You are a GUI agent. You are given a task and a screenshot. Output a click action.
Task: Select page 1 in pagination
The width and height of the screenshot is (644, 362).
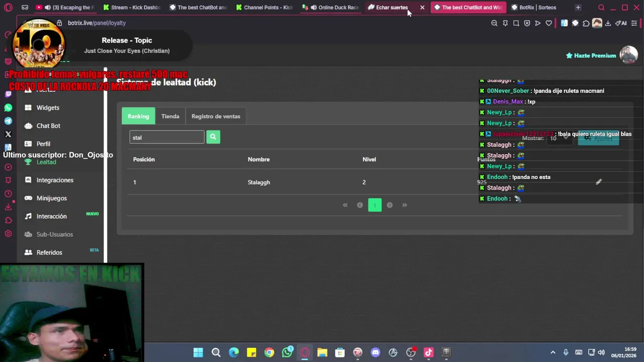tap(375, 205)
